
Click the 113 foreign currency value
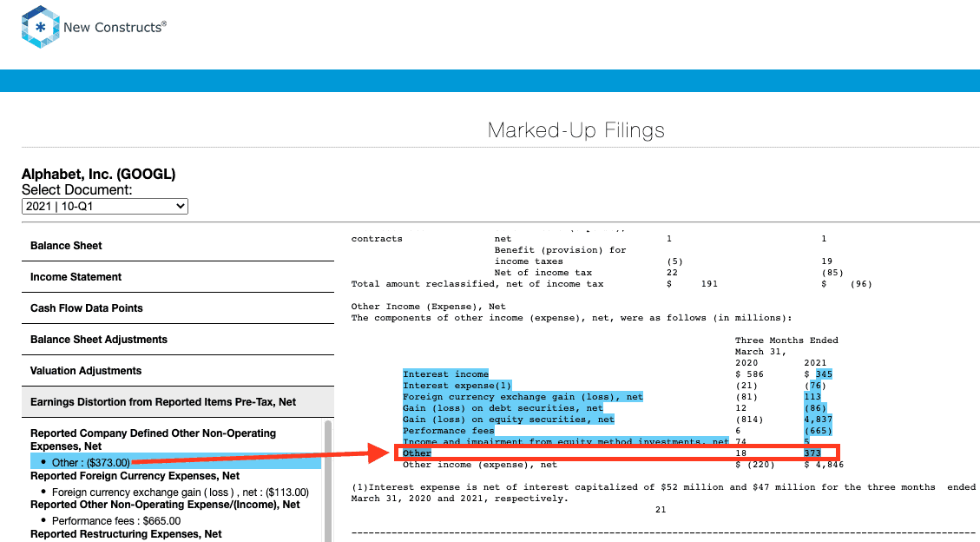pyautogui.click(x=812, y=397)
